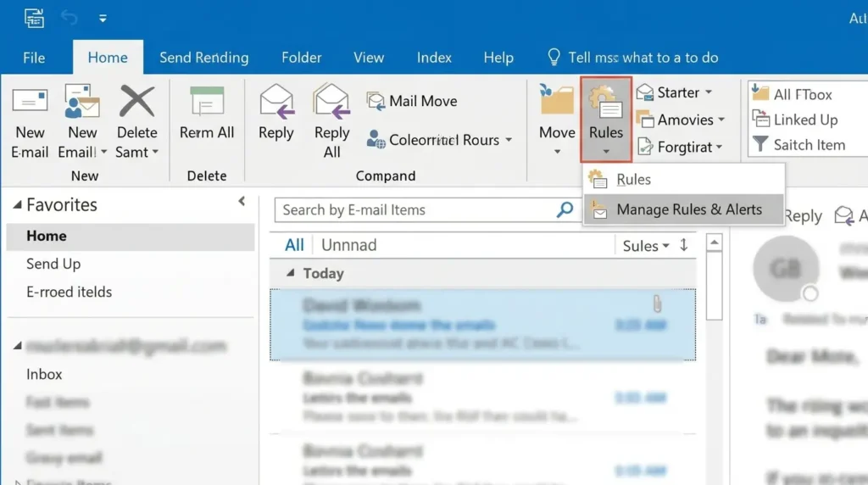Switch to the View tab
Image resolution: width=868 pixels, height=485 pixels.
point(369,57)
